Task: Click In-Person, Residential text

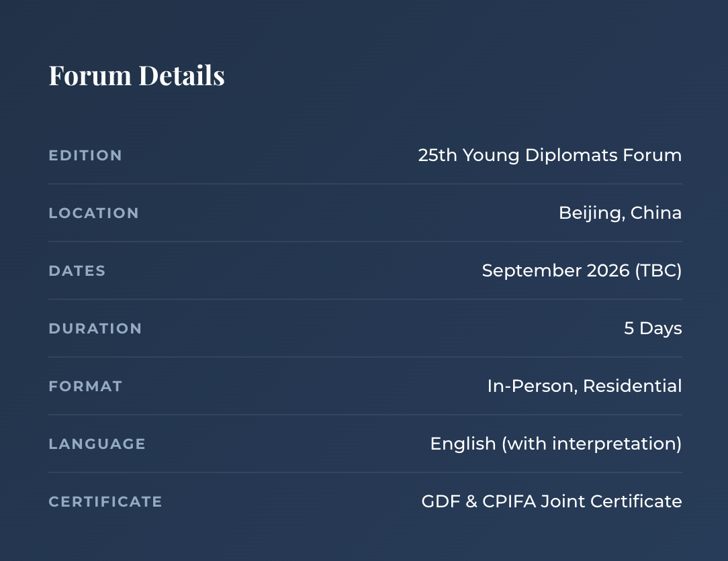Action: 584,386
